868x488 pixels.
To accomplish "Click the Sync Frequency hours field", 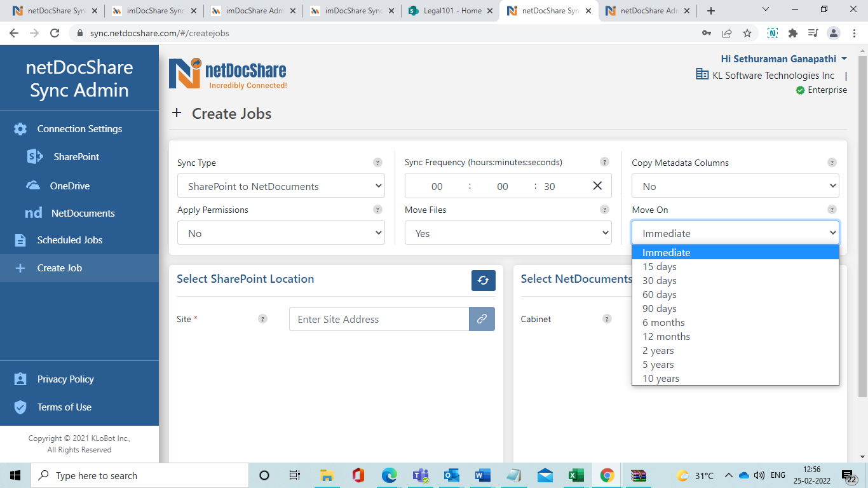I will point(437,186).
